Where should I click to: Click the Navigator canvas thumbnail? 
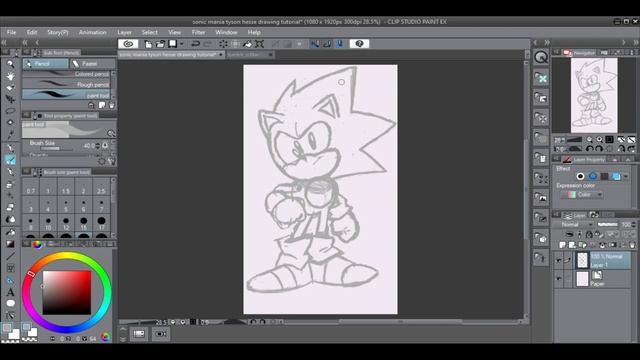tap(594, 95)
